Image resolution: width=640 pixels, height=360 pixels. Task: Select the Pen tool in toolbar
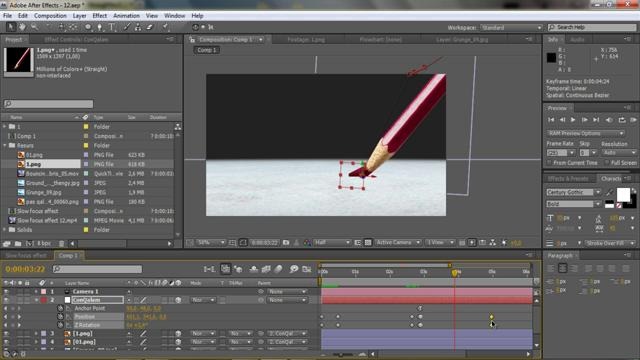click(100, 27)
